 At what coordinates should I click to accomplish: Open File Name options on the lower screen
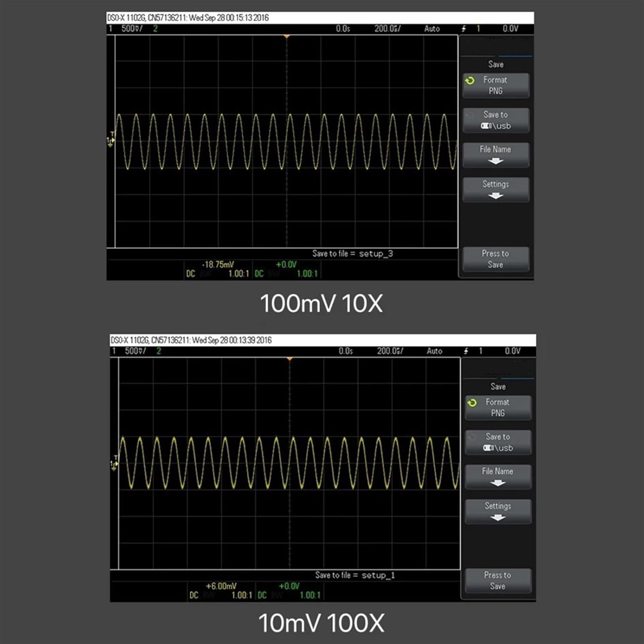pyautogui.click(x=498, y=476)
